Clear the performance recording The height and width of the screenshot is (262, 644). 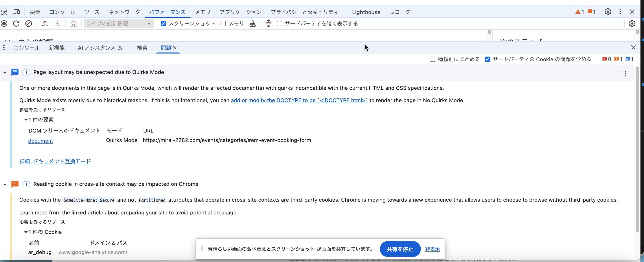[28, 24]
